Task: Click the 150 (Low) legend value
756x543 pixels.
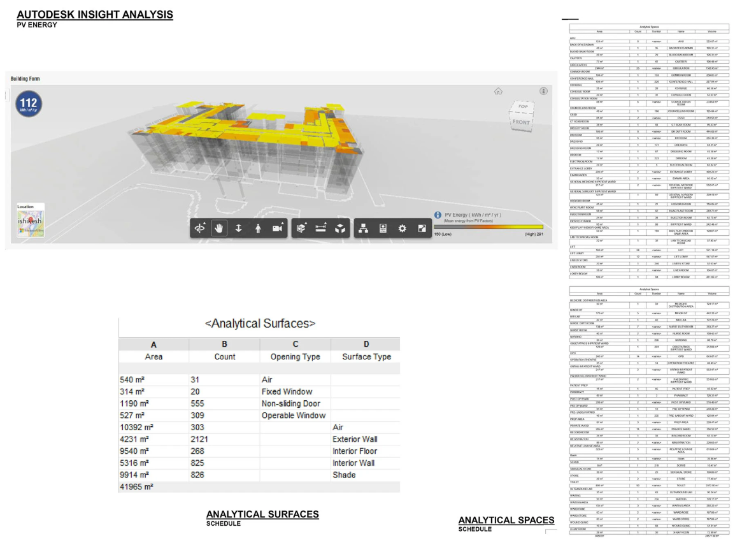Action: coord(443,234)
